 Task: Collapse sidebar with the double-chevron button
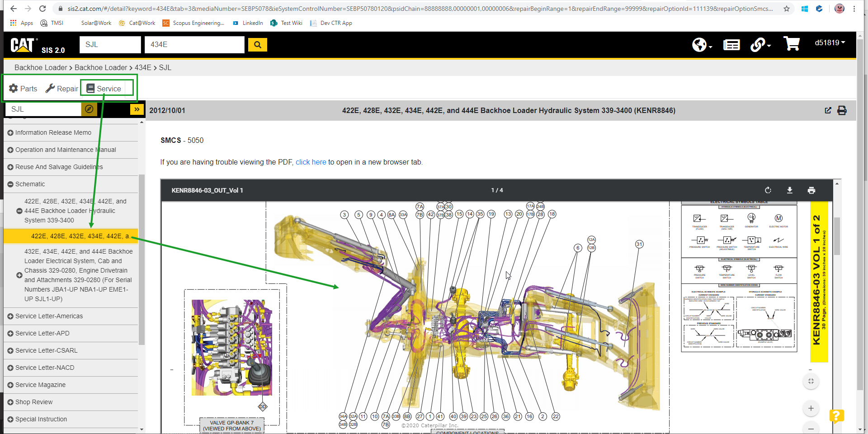tap(137, 109)
